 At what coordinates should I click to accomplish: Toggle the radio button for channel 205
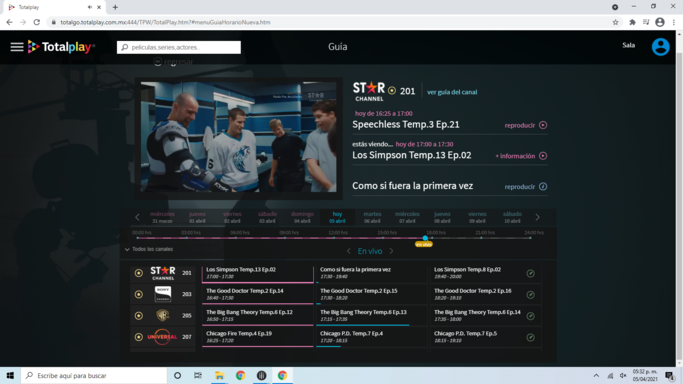click(139, 316)
